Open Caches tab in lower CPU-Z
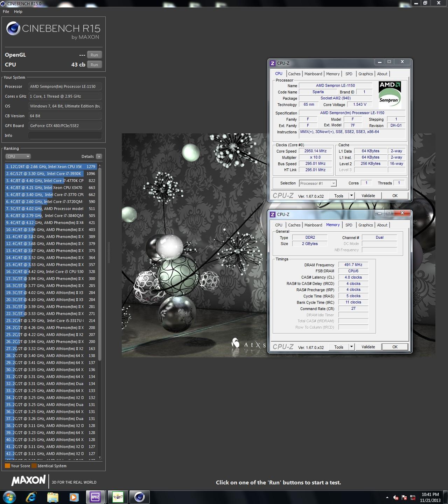 pyautogui.click(x=294, y=225)
